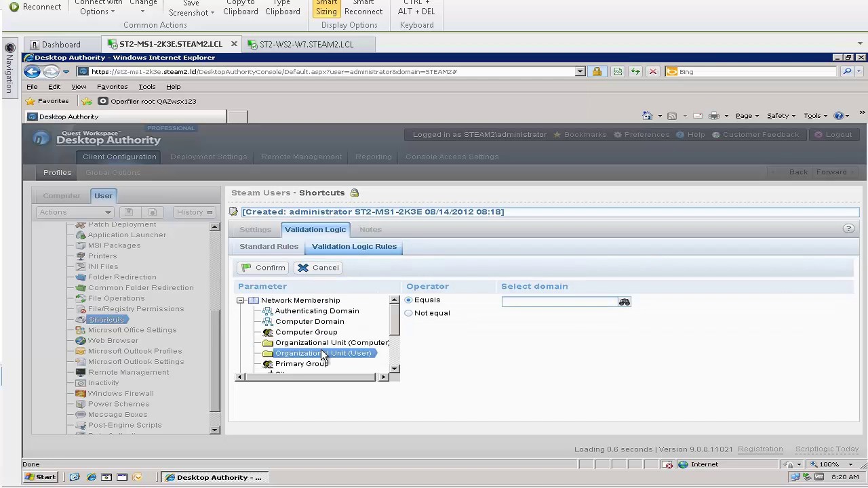868x488 pixels.
Task: Switch to the Notes tab
Action: point(370,230)
